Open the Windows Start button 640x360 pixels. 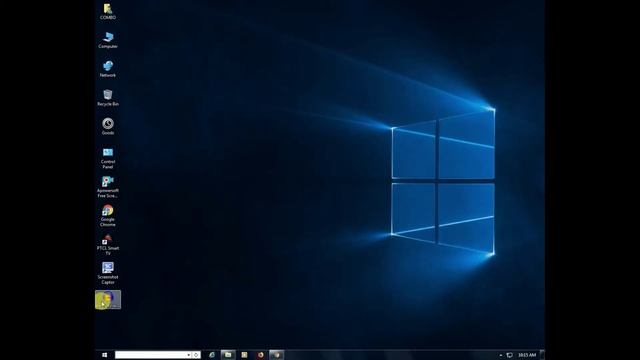pos(104,355)
